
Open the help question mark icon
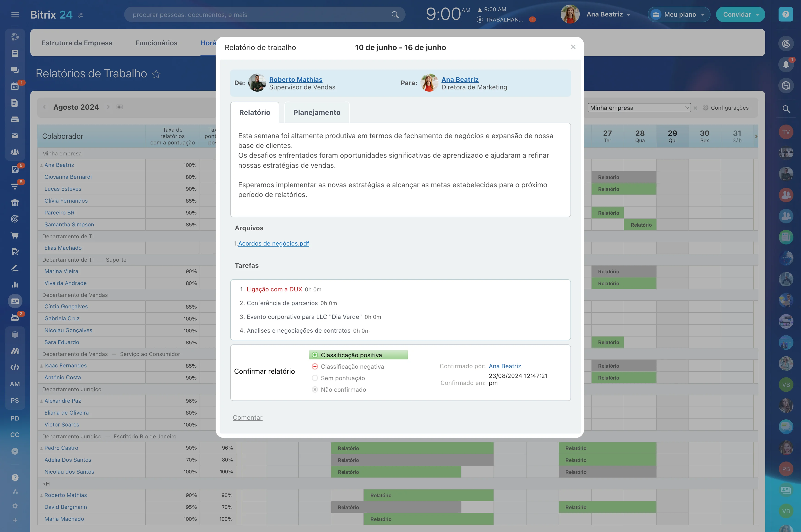point(785,14)
